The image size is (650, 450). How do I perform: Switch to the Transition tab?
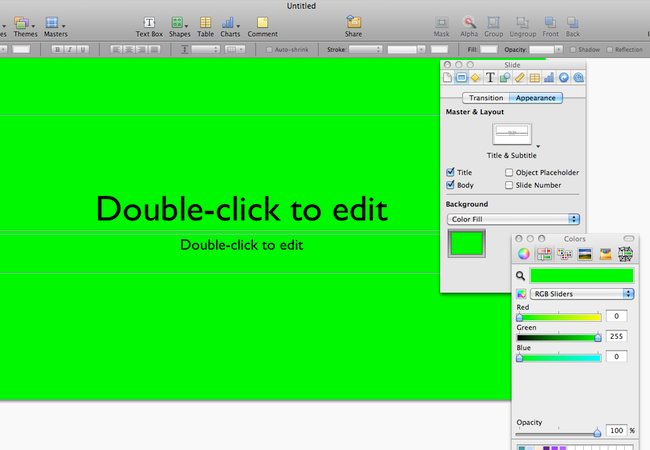click(486, 98)
